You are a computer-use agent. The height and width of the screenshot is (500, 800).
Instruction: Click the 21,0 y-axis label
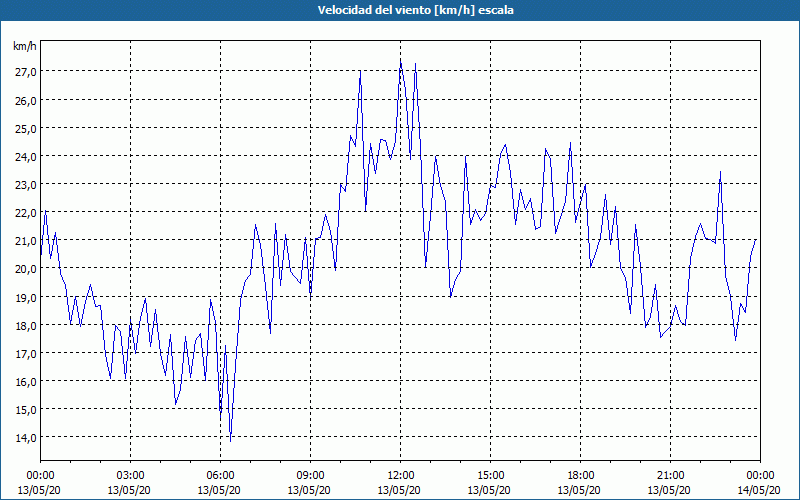25,241
